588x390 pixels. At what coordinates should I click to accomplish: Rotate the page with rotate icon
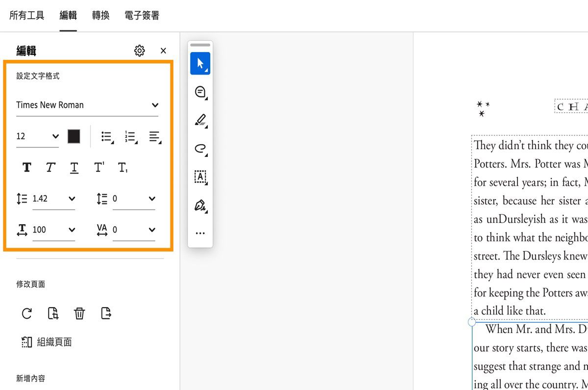click(x=27, y=313)
